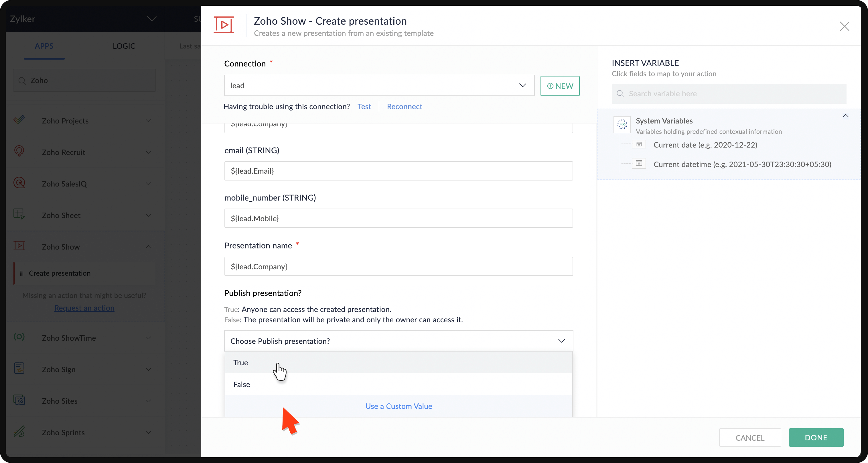Click the Zoho Sprints icon

pyautogui.click(x=19, y=431)
